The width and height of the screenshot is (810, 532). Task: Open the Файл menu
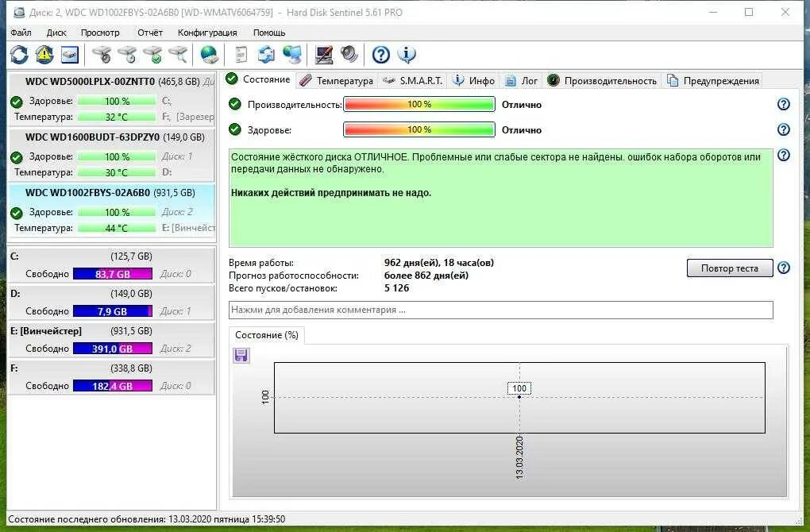click(x=21, y=33)
